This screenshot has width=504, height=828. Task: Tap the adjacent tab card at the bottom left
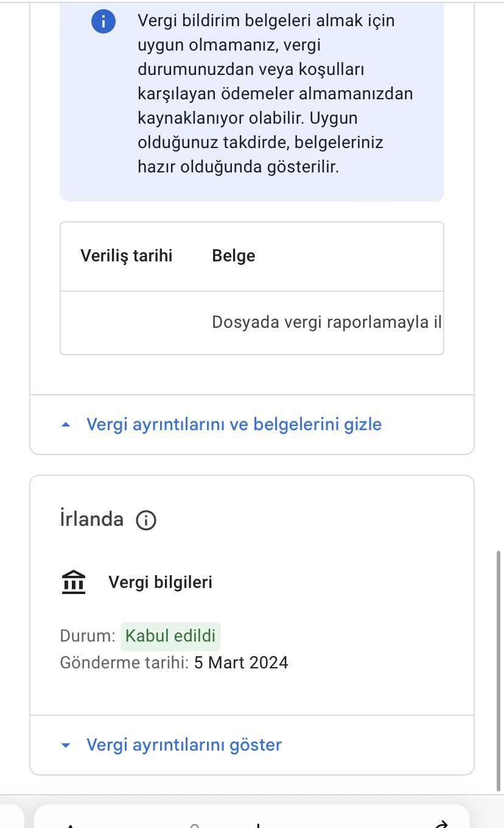[12, 816]
